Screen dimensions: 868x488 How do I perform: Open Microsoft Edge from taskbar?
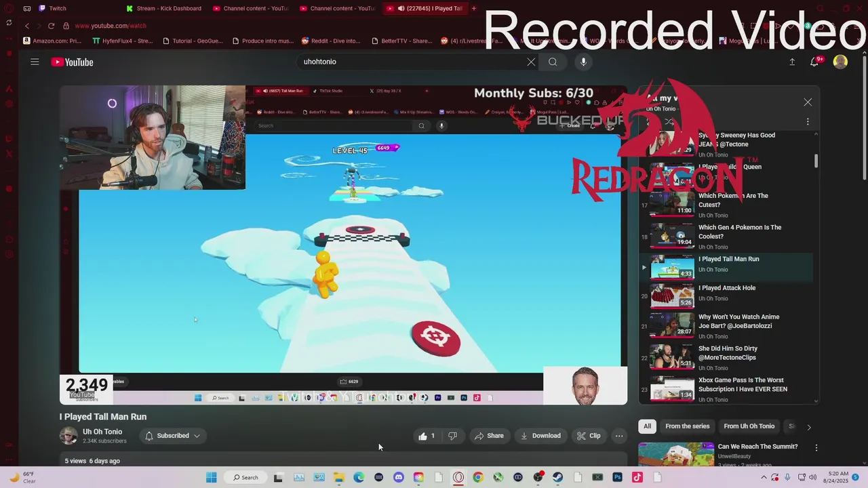pos(359,477)
